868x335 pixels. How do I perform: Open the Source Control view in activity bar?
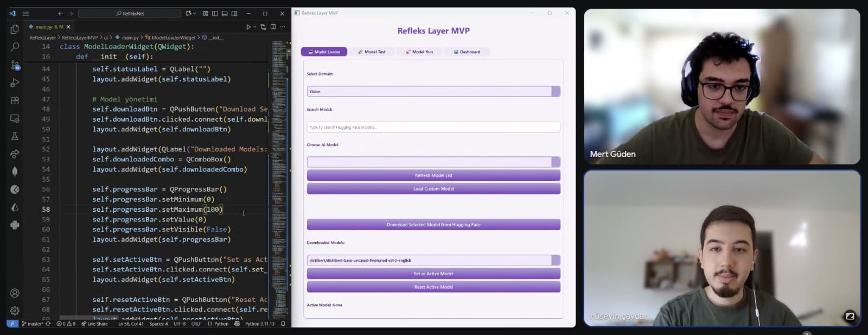(x=15, y=65)
